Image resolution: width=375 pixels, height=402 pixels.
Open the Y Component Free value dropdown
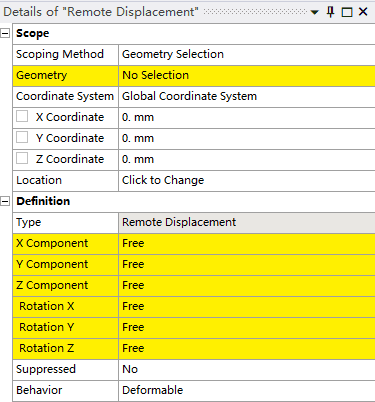[x=247, y=264]
